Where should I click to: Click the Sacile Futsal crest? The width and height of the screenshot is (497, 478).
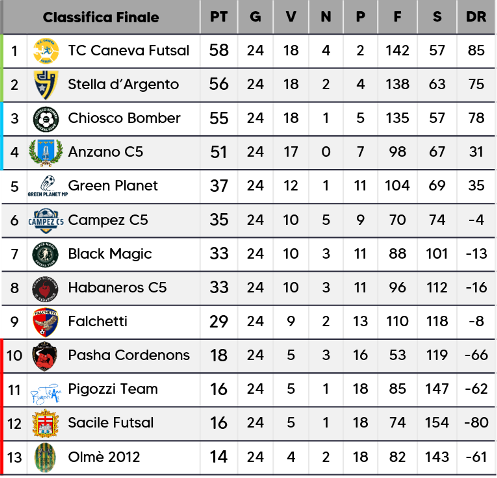(46, 424)
